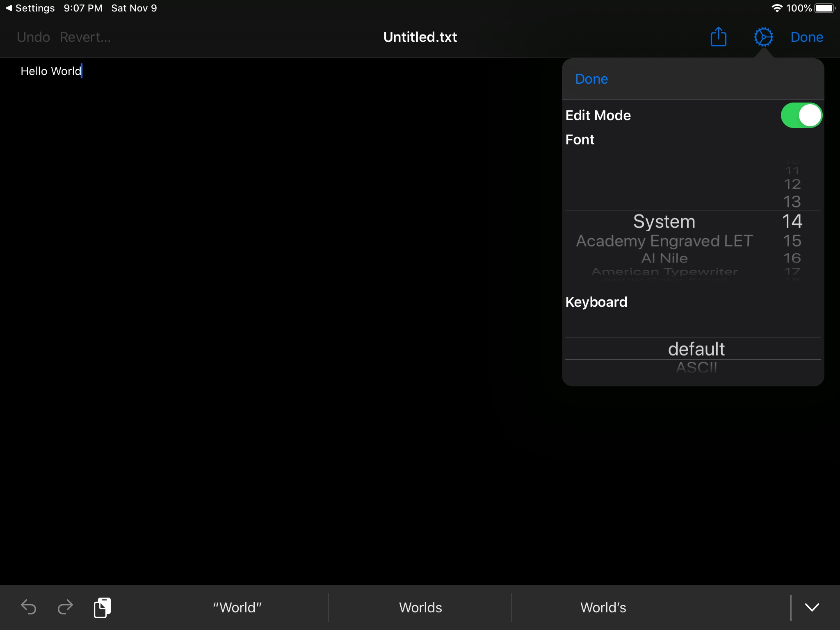
Task: Tap the share/export icon
Action: (x=718, y=37)
